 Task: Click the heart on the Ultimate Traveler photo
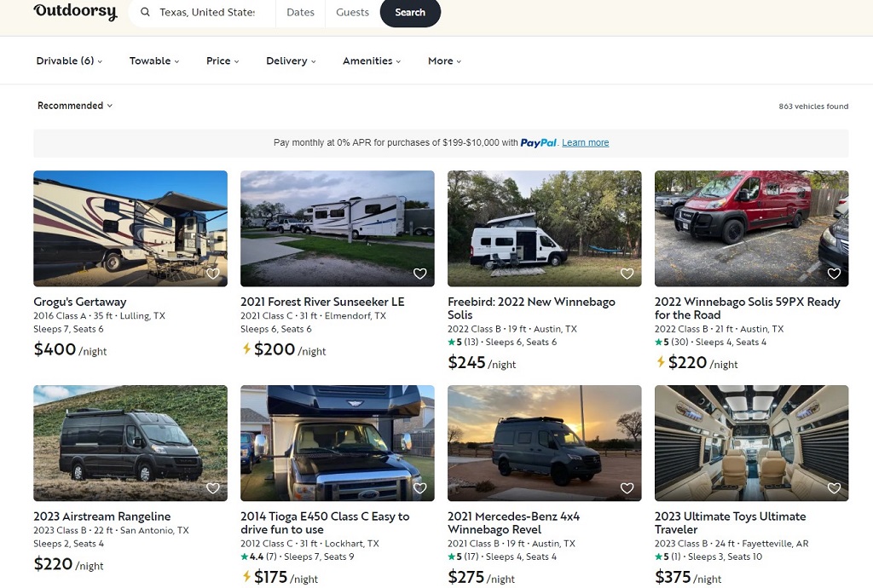[x=834, y=487]
